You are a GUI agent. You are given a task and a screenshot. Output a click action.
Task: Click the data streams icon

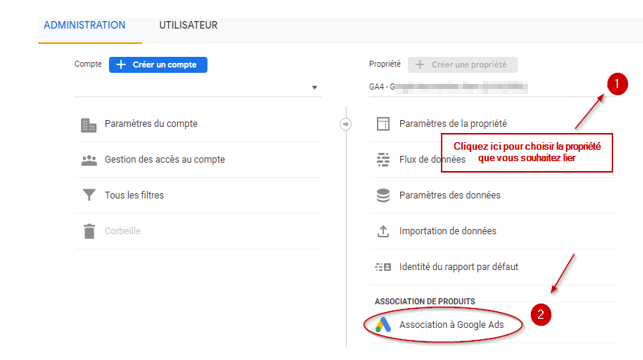(383, 159)
